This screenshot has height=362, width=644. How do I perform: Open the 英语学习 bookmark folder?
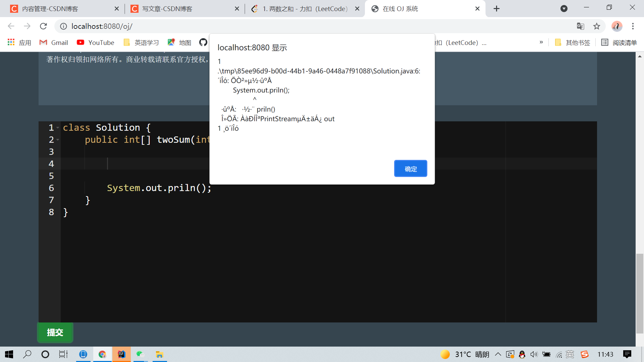(x=141, y=42)
